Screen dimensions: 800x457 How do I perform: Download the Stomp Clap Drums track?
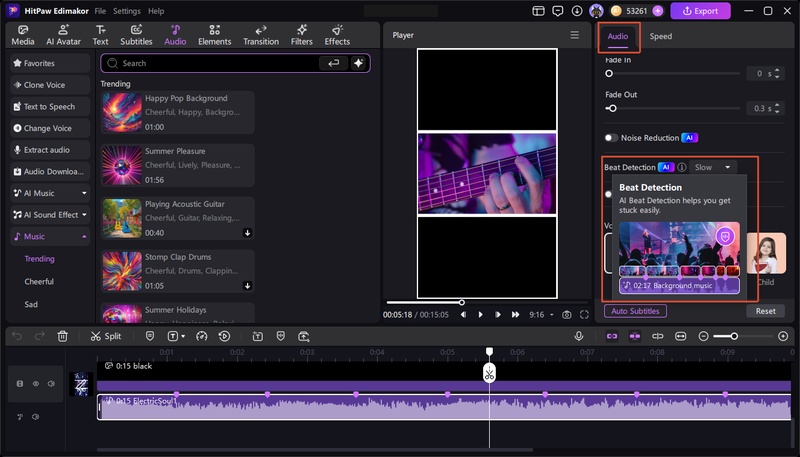247,286
